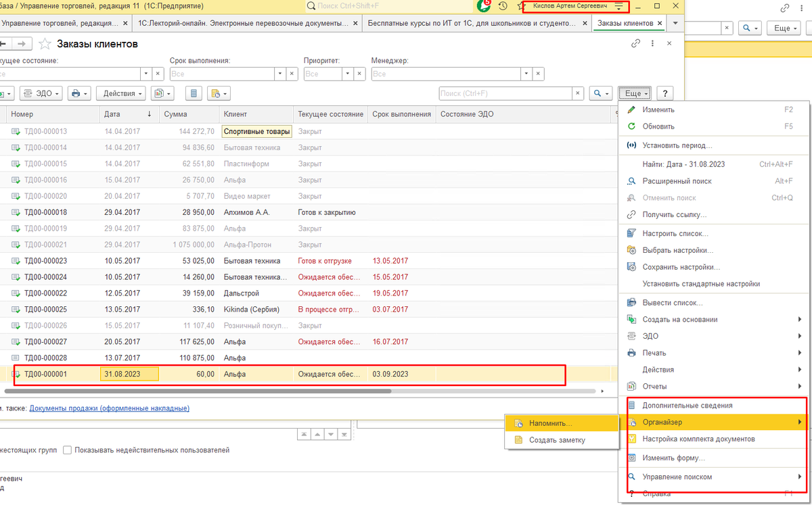Click the additional info list icon in toolbar

click(x=194, y=93)
